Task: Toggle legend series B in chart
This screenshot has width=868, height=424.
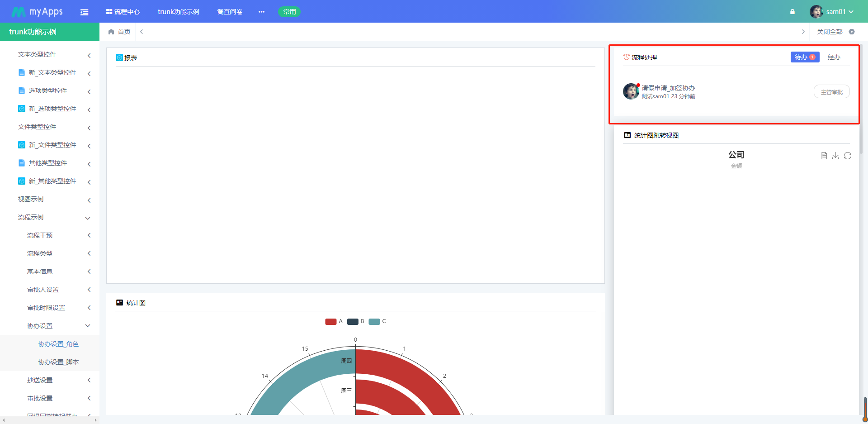Action: pyautogui.click(x=355, y=322)
